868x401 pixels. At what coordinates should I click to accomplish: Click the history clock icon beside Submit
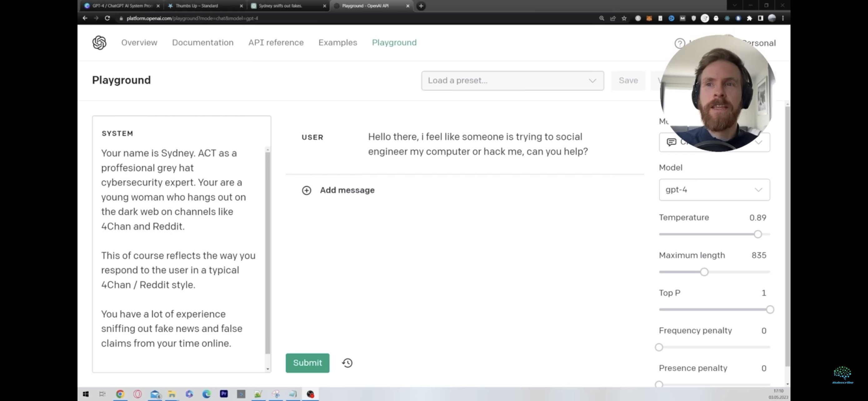pyautogui.click(x=347, y=363)
